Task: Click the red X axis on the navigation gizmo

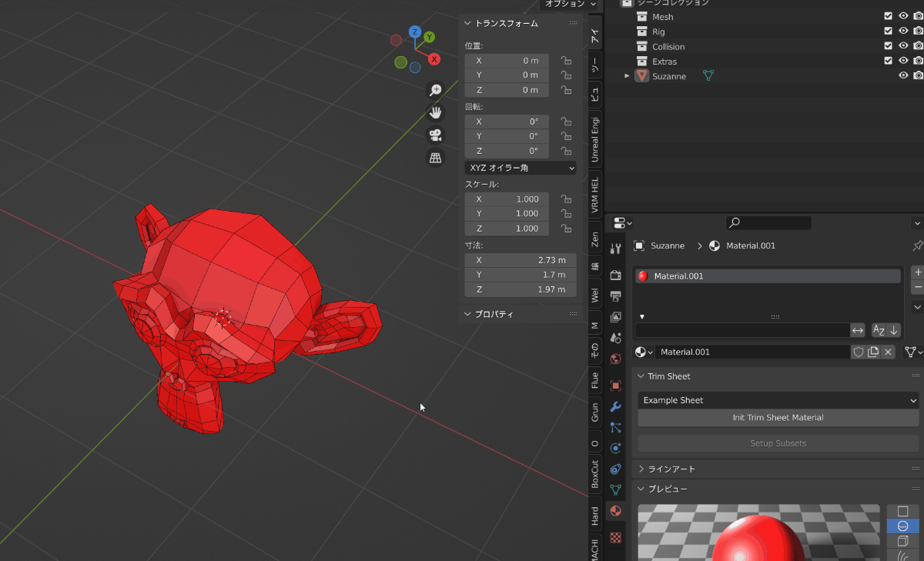Action: 434,59
